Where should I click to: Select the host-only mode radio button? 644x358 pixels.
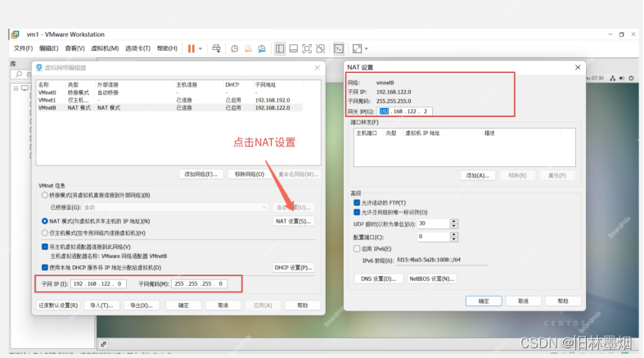point(45,233)
